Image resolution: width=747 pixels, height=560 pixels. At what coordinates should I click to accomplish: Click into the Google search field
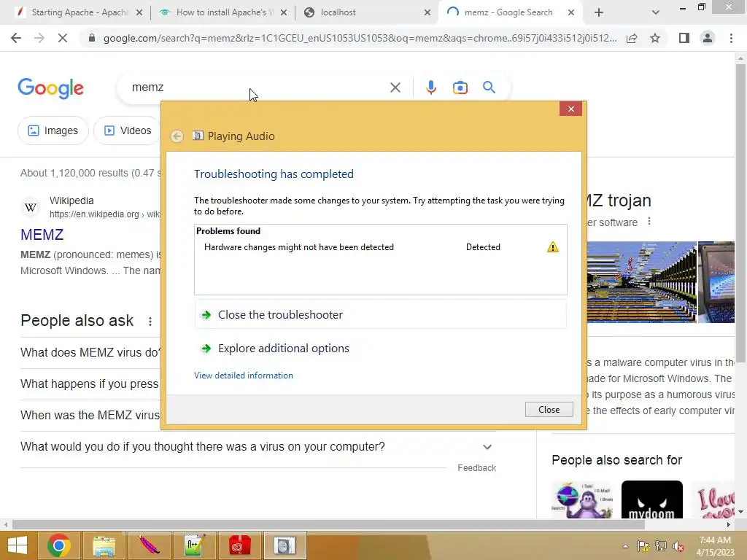point(258,87)
